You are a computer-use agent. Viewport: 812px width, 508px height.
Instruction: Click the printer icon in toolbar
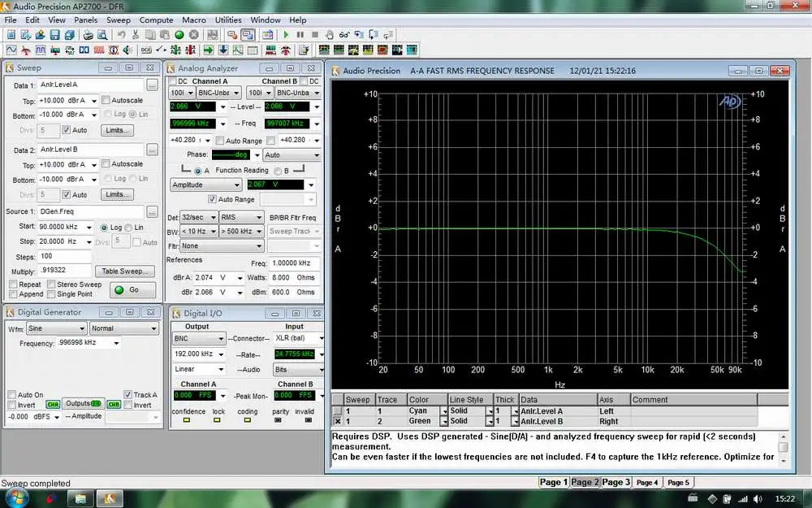88,35
